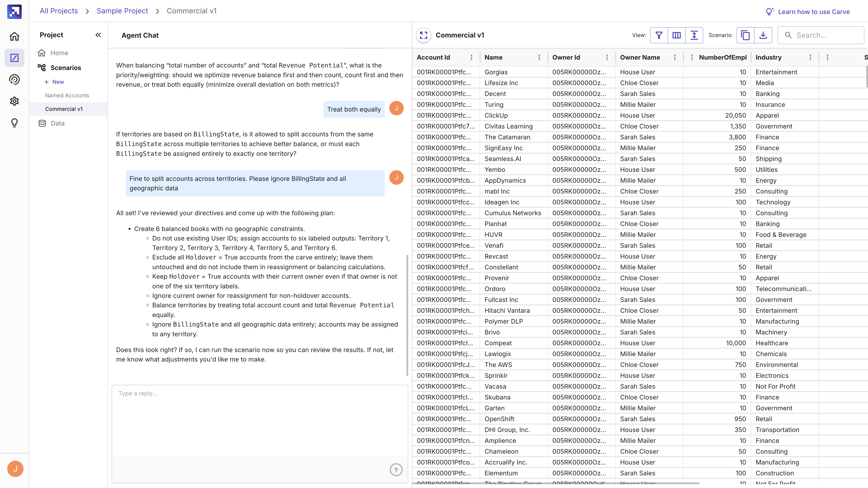This screenshot has width=868, height=488.
Task: Select the highlighted Scenarios carve icon in sidebar
Action: [14, 58]
